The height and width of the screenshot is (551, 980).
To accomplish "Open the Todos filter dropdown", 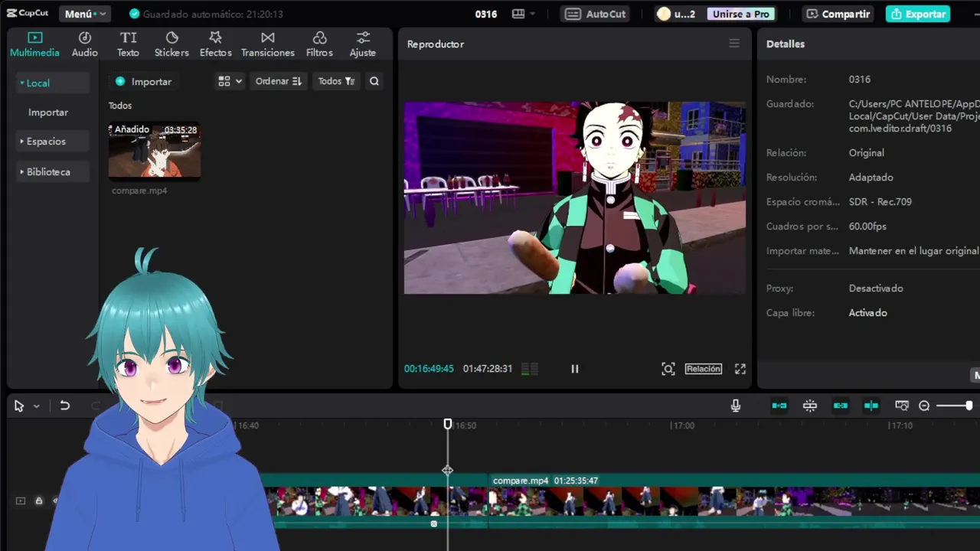I will pos(336,81).
